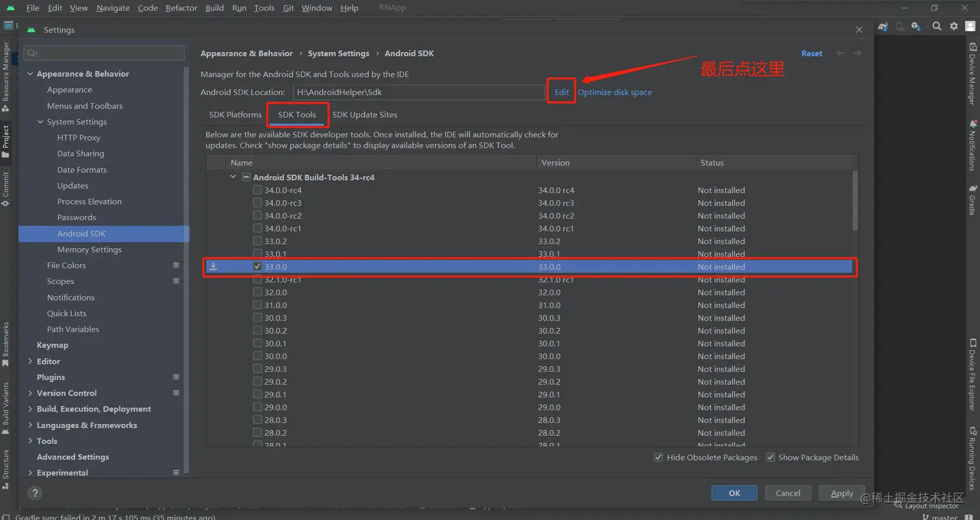Viewport: 980px width, 520px height.
Task: Click the Android Studio logo in the menu bar
Action: tap(10, 8)
